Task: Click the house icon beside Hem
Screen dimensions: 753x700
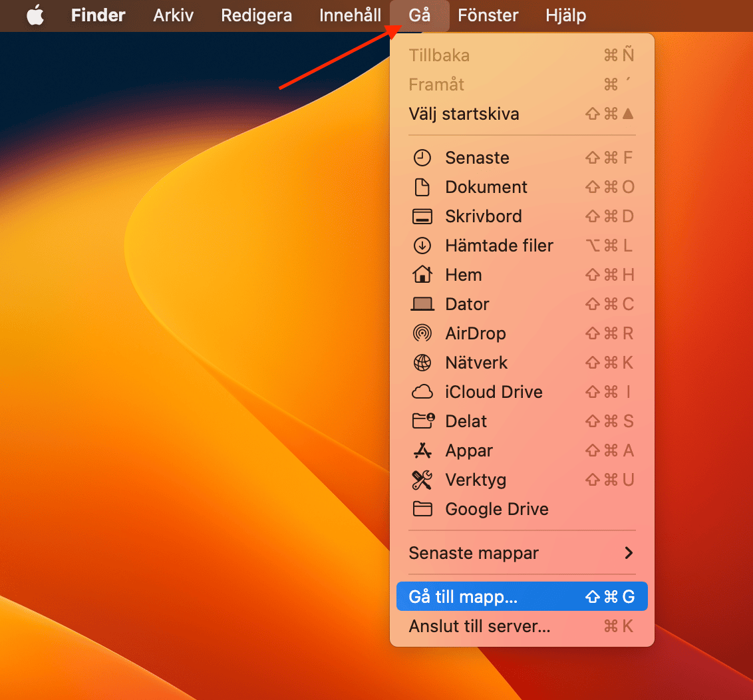Action: [x=422, y=275]
